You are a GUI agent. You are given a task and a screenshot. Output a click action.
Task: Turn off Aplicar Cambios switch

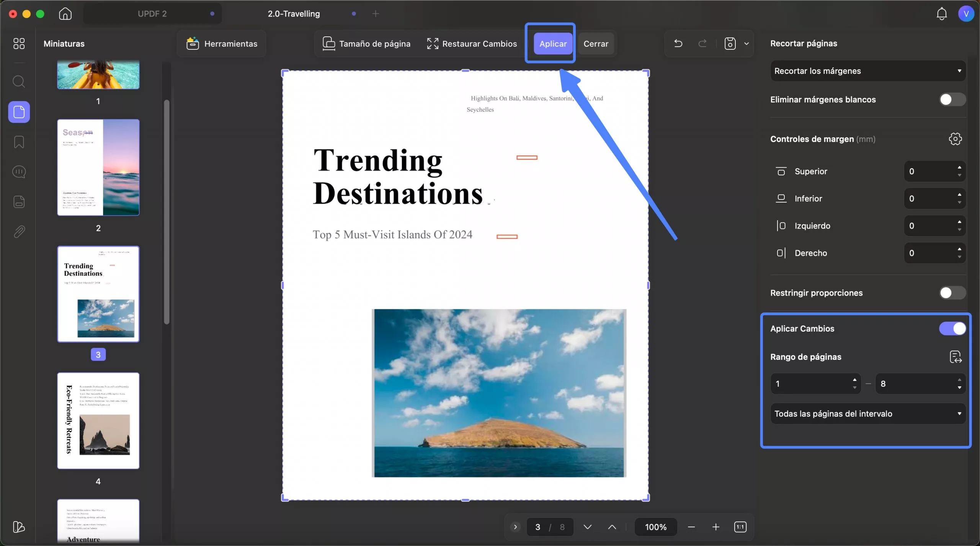(952, 329)
